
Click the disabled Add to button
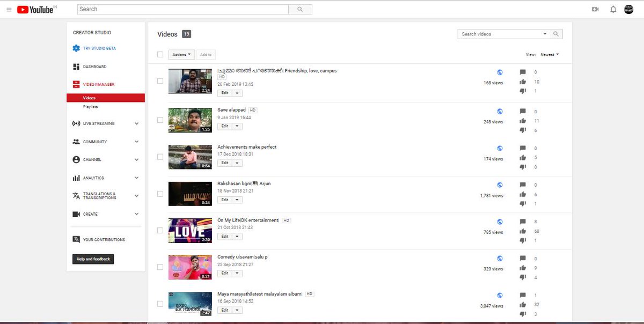pyautogui.click(x=206, y=54)
